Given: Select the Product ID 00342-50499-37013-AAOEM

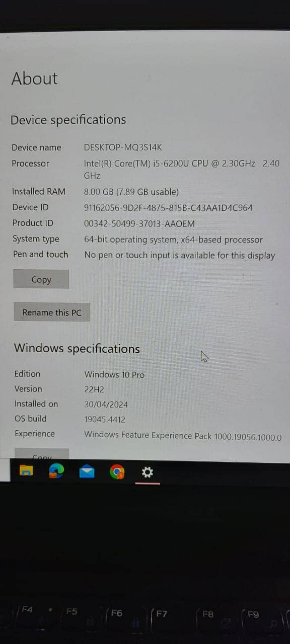Looking at the screenshot, I should pos(139,223).
